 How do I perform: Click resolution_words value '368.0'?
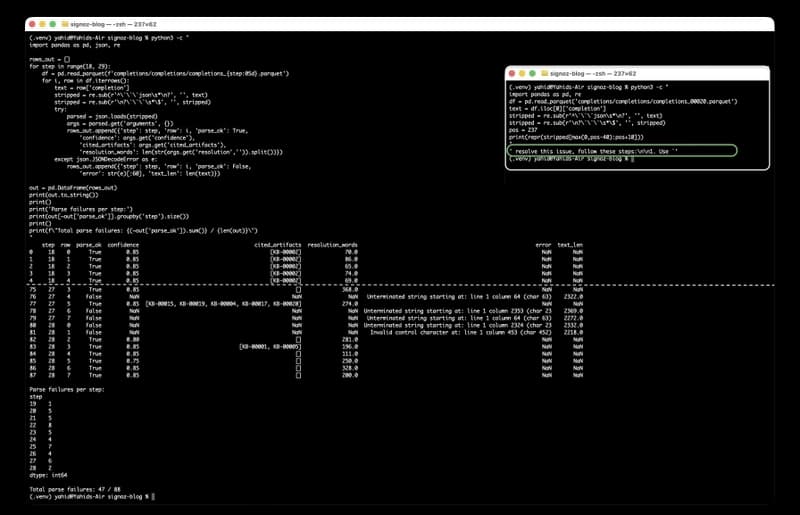pos(349,289)
